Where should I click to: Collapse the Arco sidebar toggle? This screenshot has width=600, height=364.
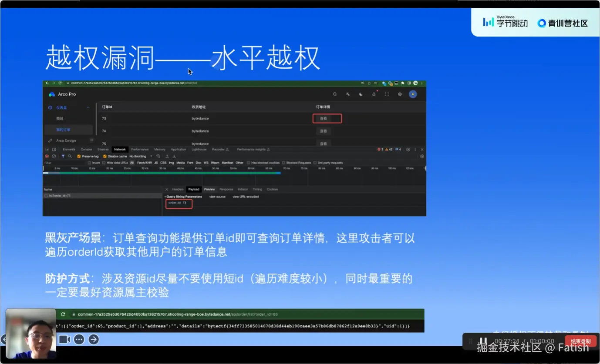click(x=91, y=140)
